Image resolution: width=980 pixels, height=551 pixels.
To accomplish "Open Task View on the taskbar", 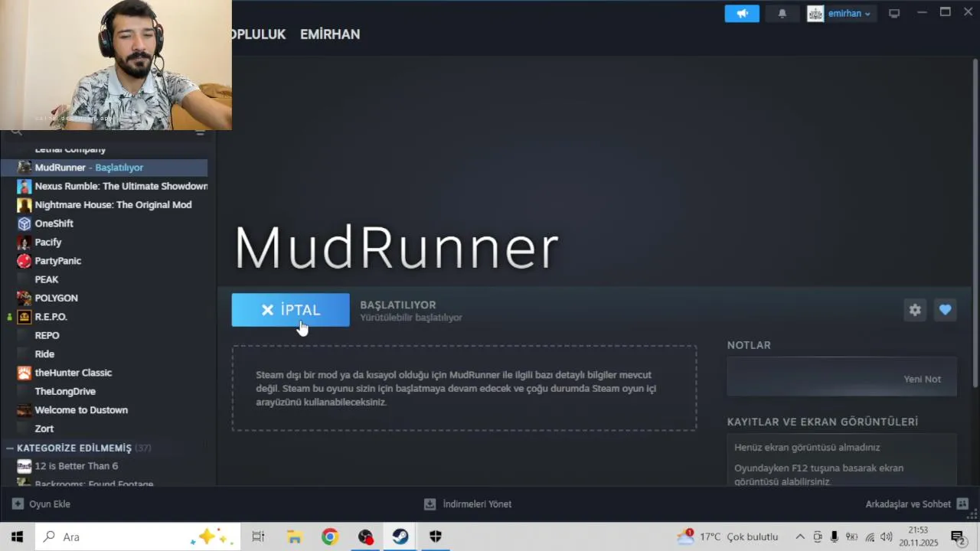I will tap(258, 536).
